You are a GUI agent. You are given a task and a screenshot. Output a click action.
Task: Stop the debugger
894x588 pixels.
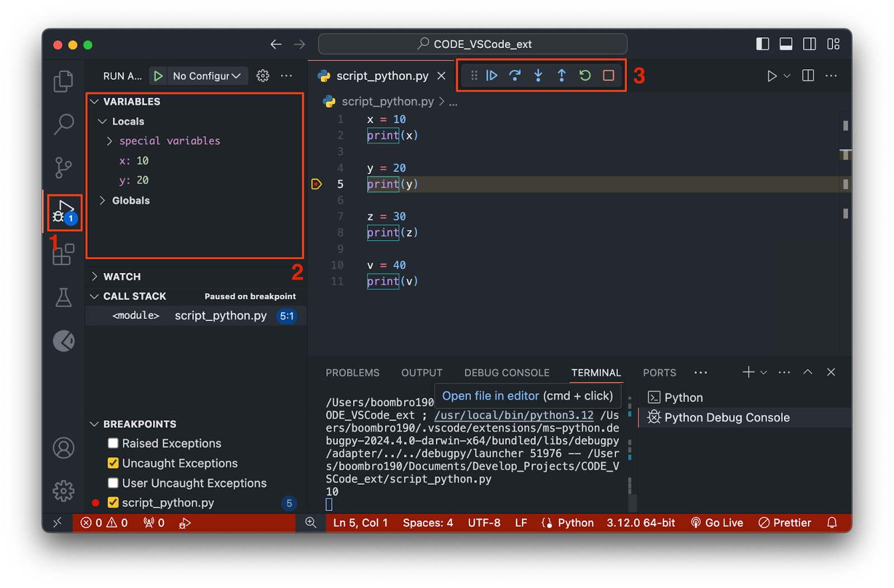click(608, 75)
